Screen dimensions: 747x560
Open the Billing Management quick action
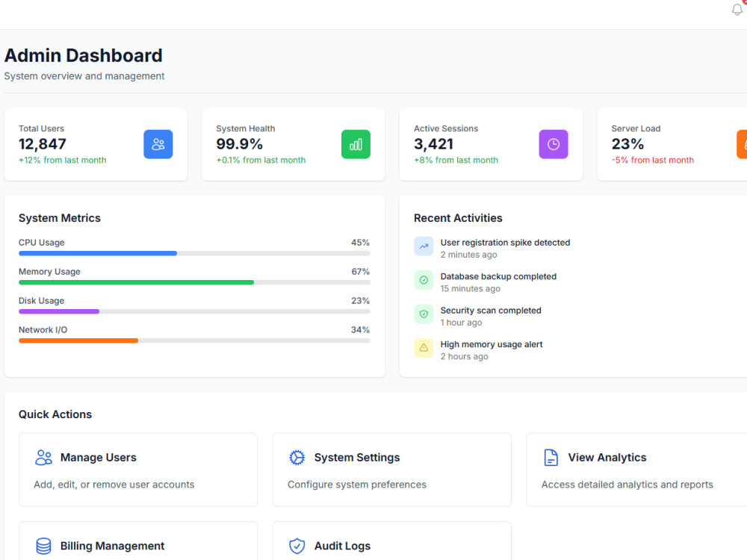pyautogui.click(x=138, y=541)
